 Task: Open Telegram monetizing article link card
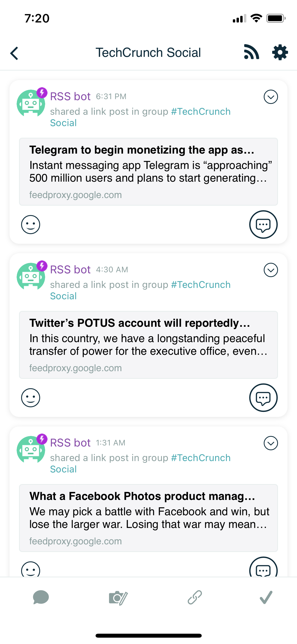pos(148,172)
